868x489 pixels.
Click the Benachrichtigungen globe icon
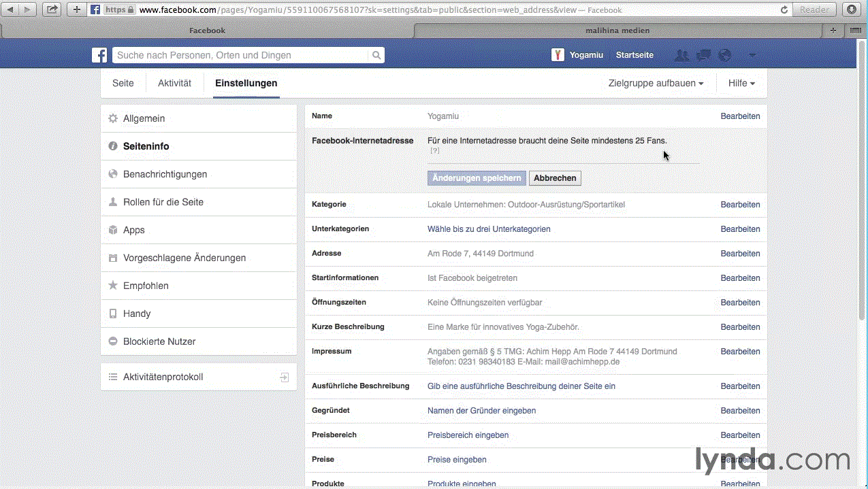(113, 174)
